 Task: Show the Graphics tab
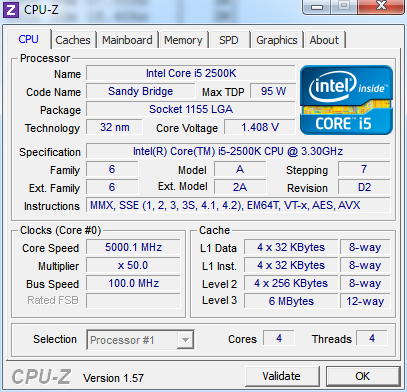click(x=277, y=40)
